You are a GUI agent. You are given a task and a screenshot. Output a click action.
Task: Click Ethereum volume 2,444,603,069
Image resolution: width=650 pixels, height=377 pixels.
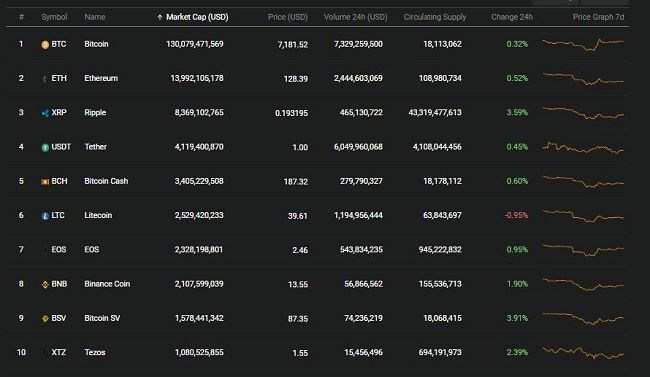(x=358, y=78)
